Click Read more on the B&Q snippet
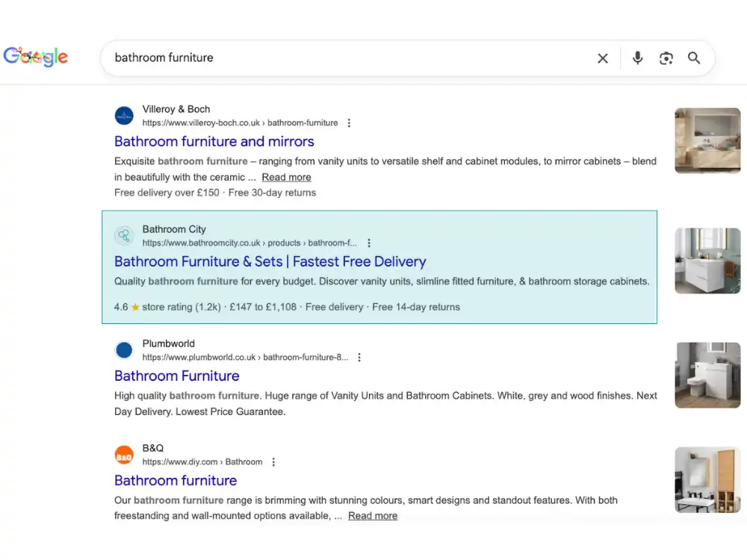Image resolution: width=747 pixels, height=560 pixels. click(372, 516)
